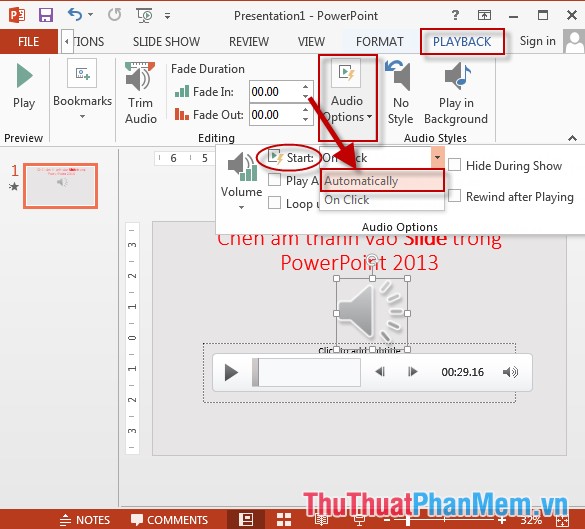585x529 pixels.
Task: Switch to Normal view icon
Action: [x=246, y=519]
